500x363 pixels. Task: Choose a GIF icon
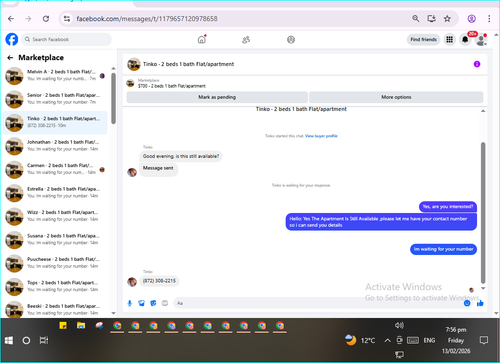click(165, 303)
